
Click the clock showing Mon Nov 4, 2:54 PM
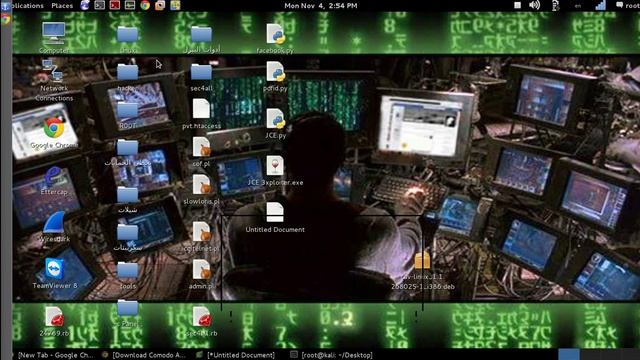(320, 6)
